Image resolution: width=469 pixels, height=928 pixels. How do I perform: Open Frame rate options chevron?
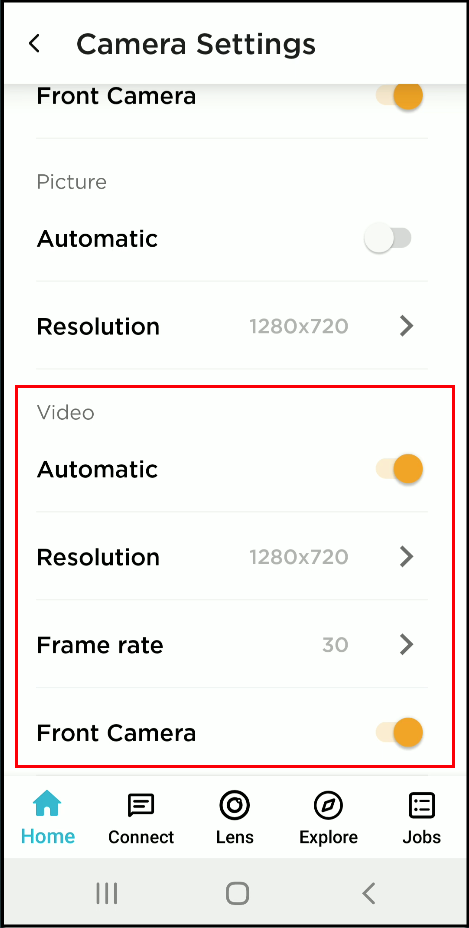point(406,644)
